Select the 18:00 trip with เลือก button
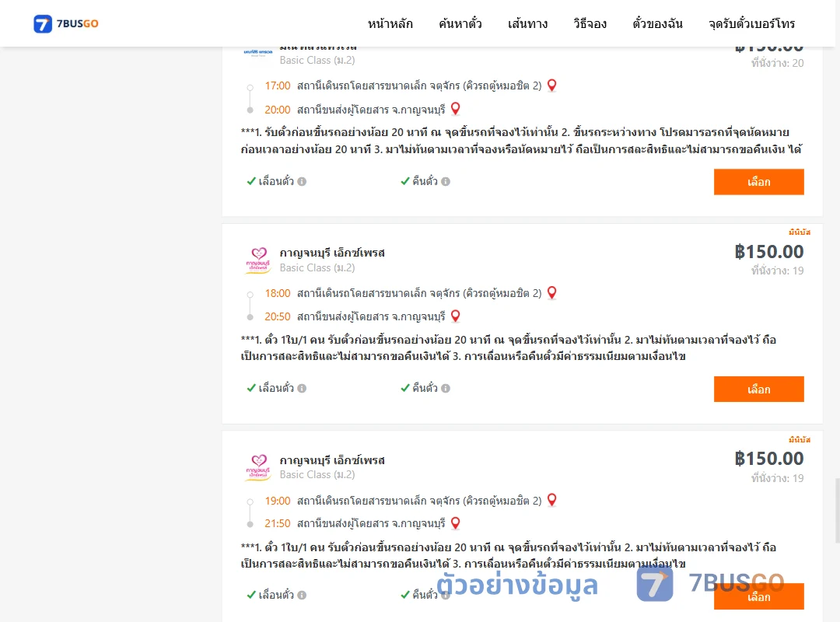The height and width of the screenshot is (622, 840). 758,390
